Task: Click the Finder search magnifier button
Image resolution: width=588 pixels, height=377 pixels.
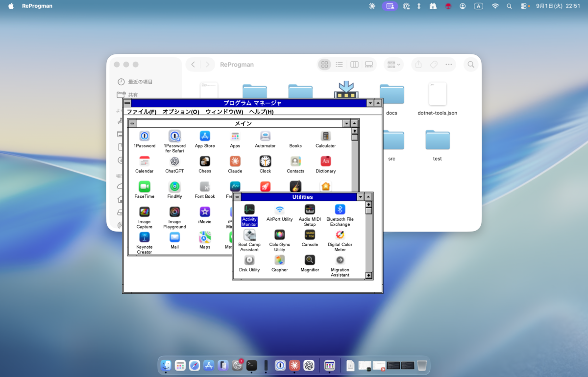Action: click(471, 64)
